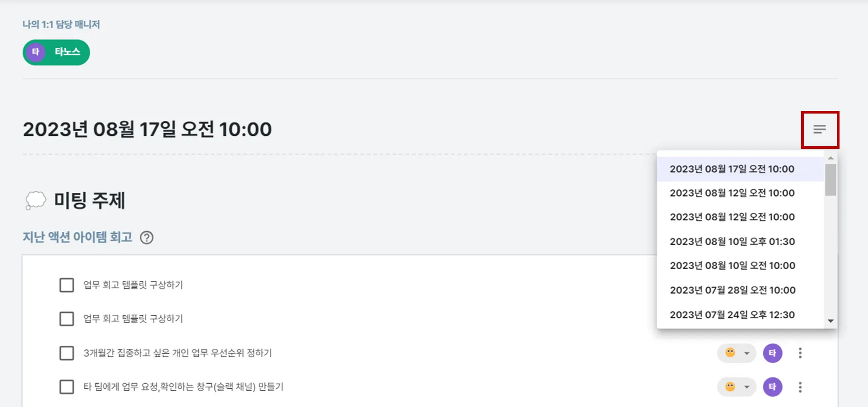Choose 2023년 07월 24일 오후 12:30 entry
The width and height of the screenshot is (868, 407).
coord(732,315)
